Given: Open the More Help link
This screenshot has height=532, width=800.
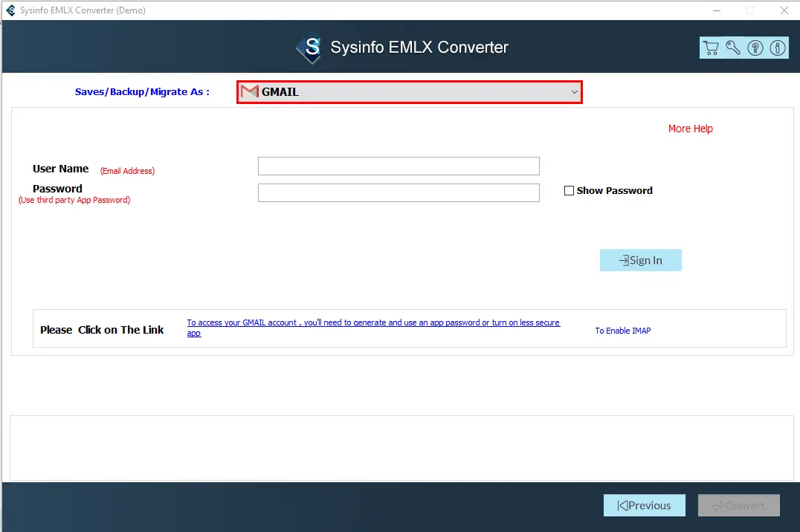Looking at the screenshot, I should click(690, 129).
